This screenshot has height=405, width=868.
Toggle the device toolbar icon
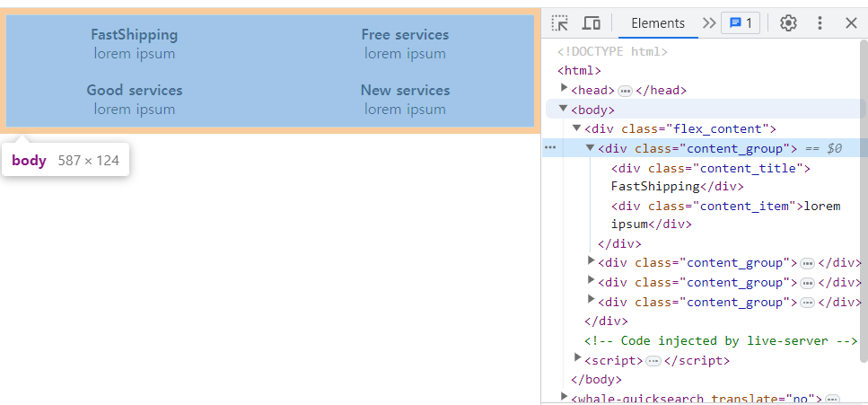592,23
